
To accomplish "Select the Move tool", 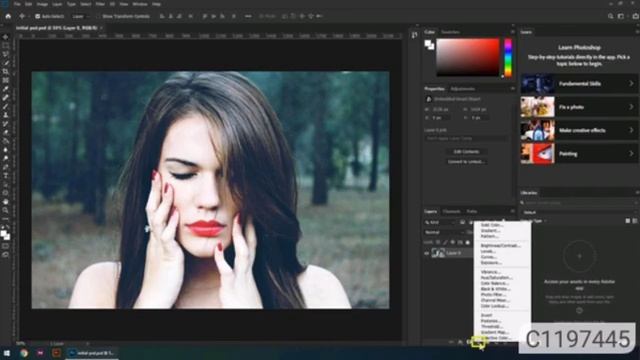I will pyautogui.click(x=5, y=37).
